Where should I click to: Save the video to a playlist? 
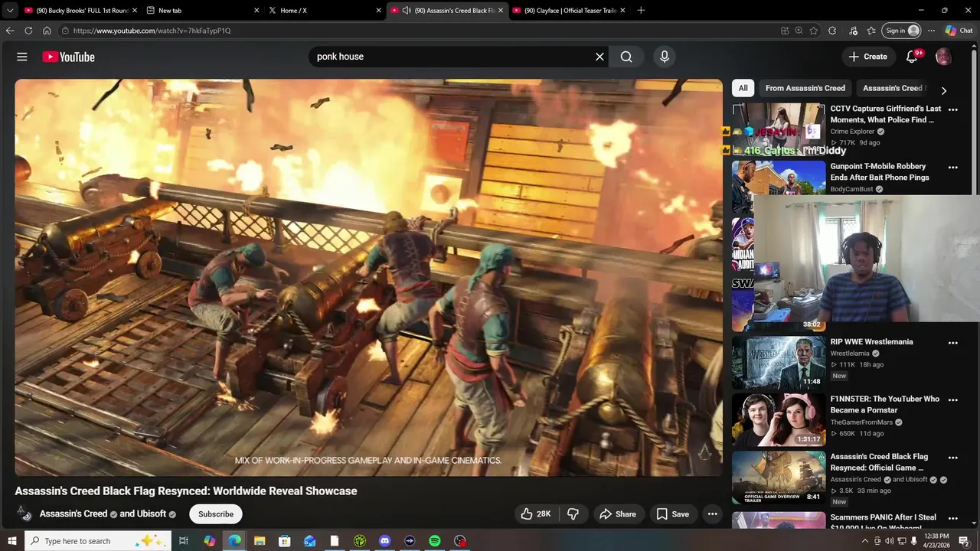pos(672,514)
